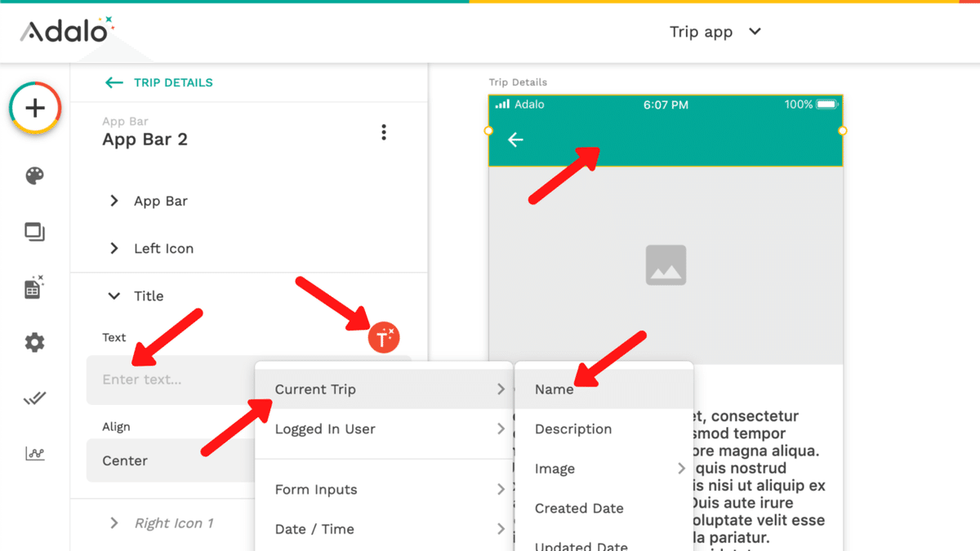Click the right resize handle of app bar
Image resolution: width=980 pixels, height=551 pixels.
[843, 131]
